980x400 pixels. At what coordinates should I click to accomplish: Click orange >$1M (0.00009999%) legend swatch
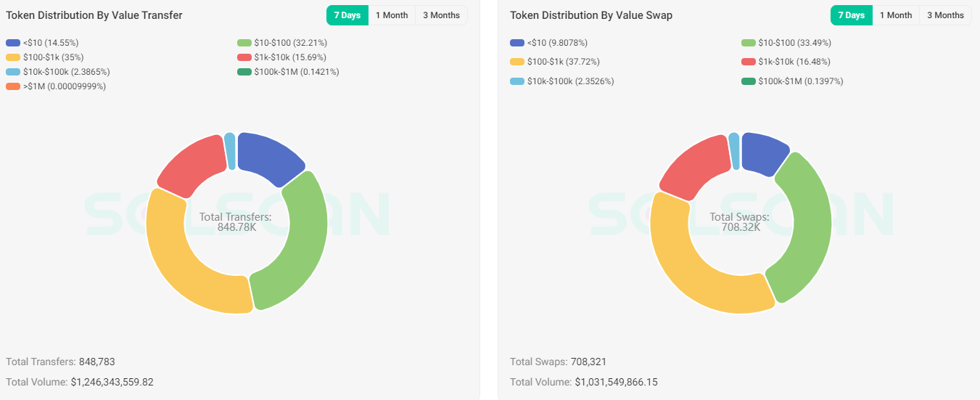tap(13, 86)
